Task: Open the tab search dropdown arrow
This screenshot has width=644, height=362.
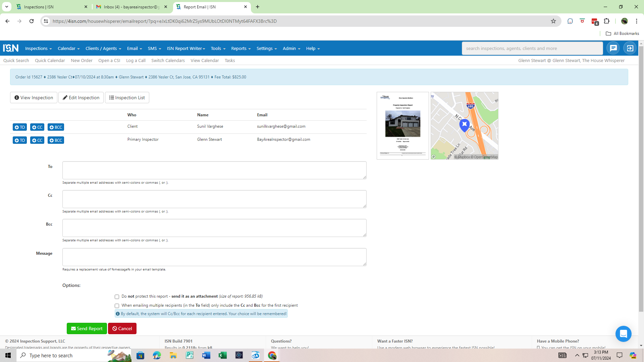Action: click(x=7, y=7)
